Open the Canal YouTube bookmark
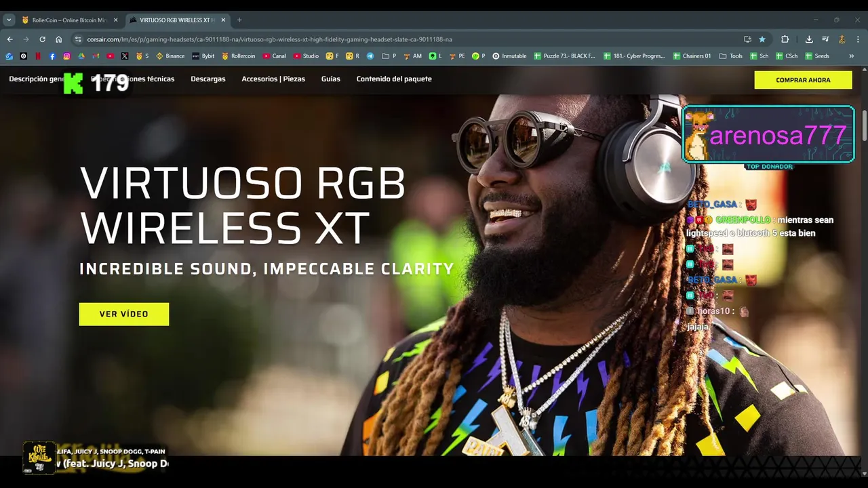The image size is (868, 488). coord(275,56)
